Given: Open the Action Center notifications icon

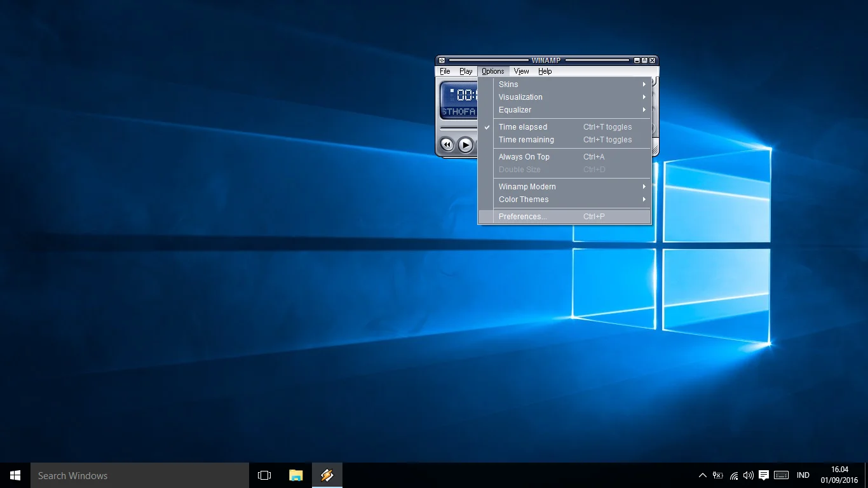Looking at the screenshot, I should click(x=764, y=475).
